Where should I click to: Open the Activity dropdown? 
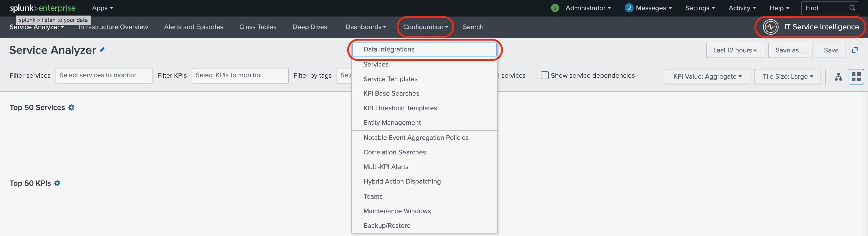click(742, 8)
